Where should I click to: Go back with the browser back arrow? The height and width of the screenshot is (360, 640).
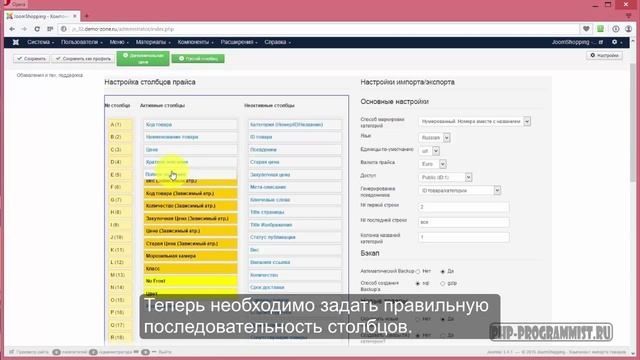[x=12, y=29]
